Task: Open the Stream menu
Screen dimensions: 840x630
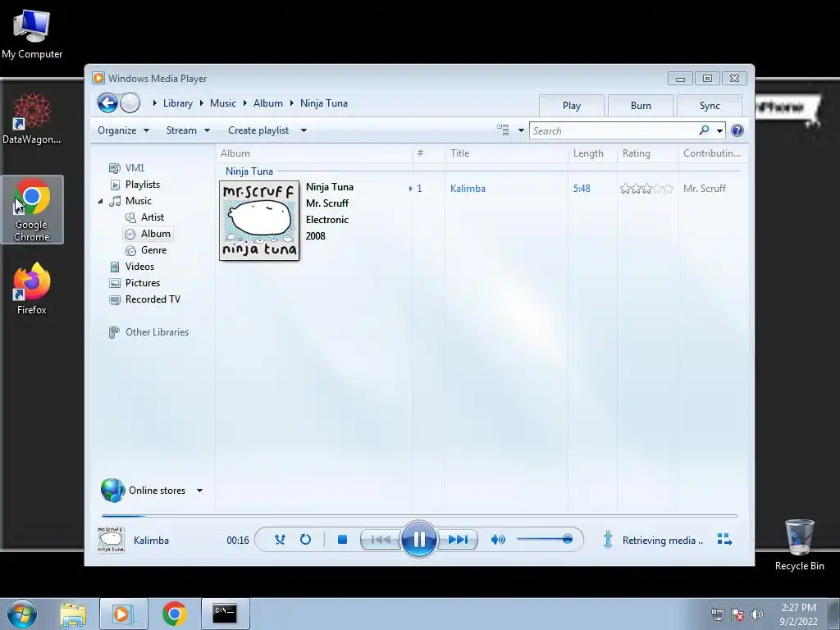Action: click(188, 130)
